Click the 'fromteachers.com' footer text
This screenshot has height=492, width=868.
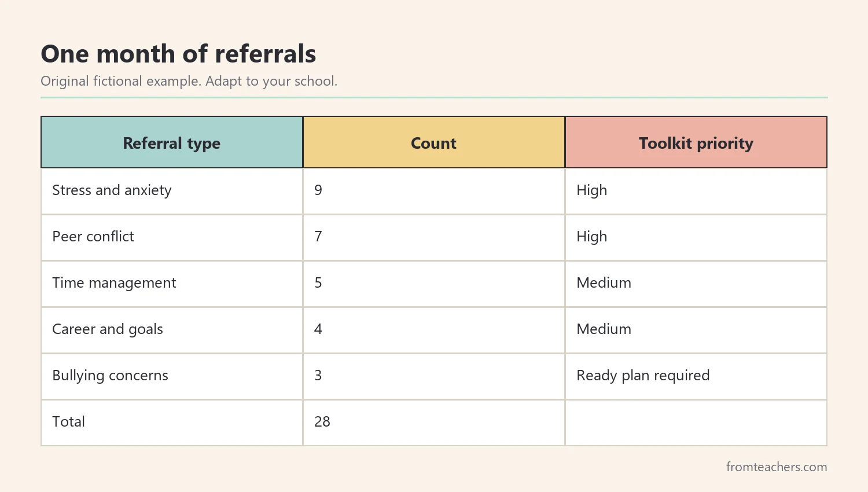[777, 467]
